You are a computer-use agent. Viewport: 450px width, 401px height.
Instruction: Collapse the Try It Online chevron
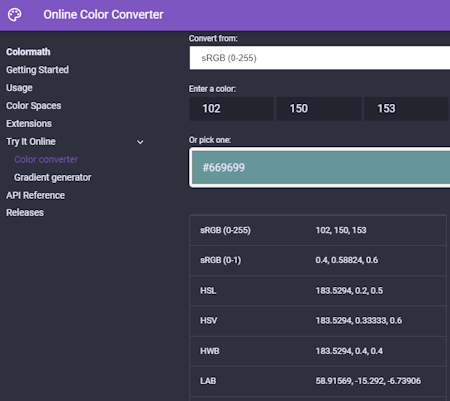pyautogui.click(x=140, y=142)
